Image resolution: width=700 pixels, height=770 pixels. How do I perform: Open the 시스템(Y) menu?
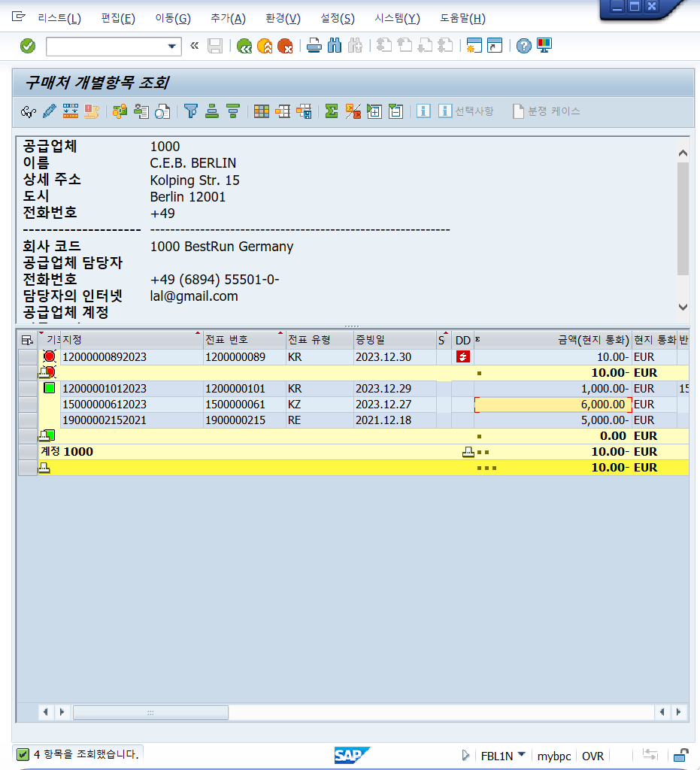[x=397, y=19]
